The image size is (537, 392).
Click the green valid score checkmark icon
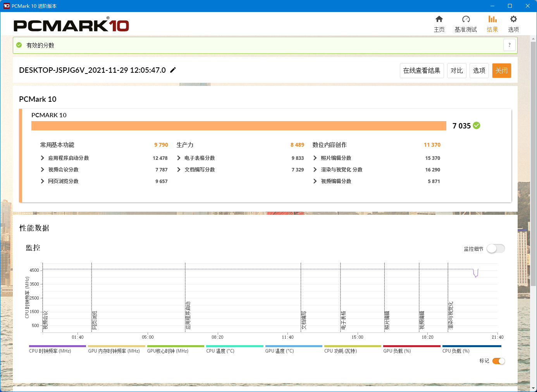19,45
